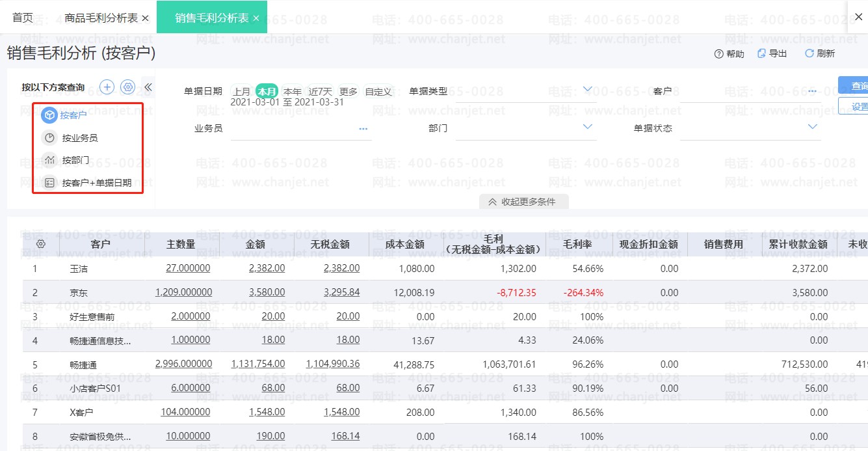Click the 成本金额 column header
The image size is (868, 451).
pyautogui.click(x=405, y=244)
